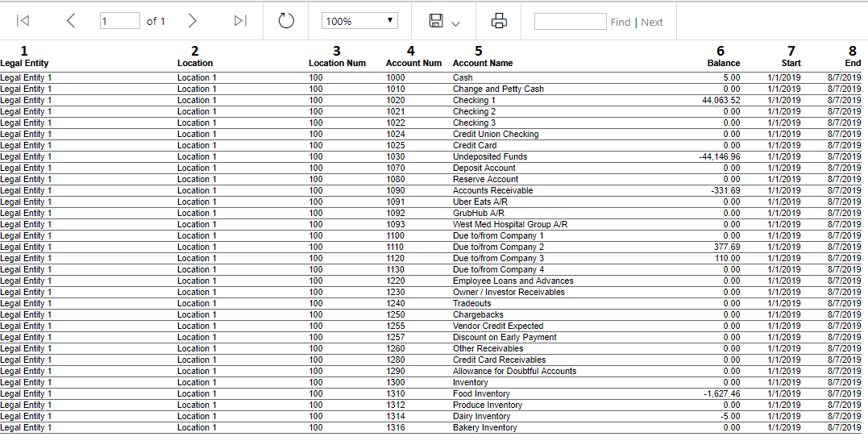Click the Accounts Receivable account name
This screenshot has height=445, width=868.
pyautogui.click(x=492, y=190)
